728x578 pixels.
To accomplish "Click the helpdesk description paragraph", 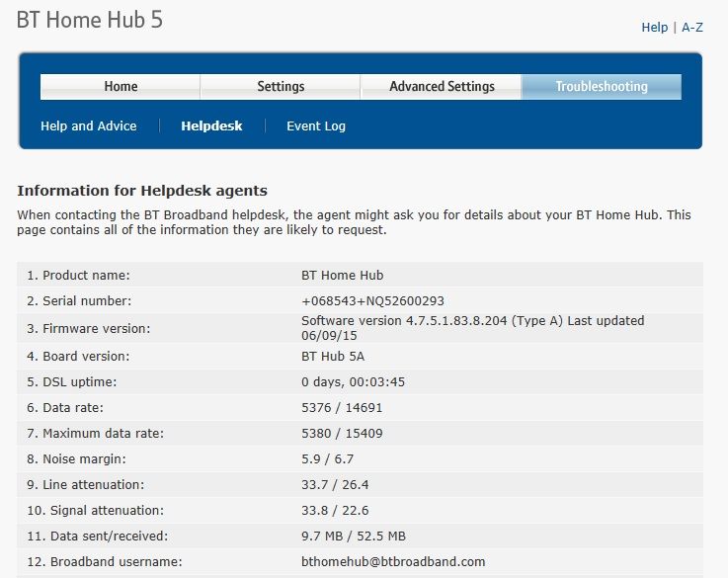I will tap(354, 222).
